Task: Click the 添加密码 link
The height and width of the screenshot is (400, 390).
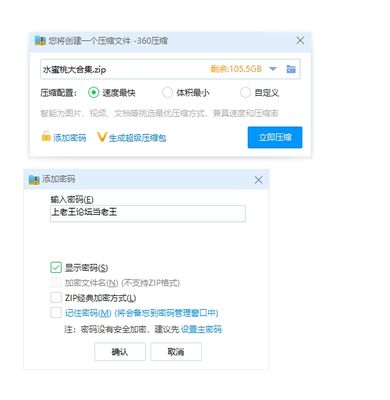Action: point(70,137)
